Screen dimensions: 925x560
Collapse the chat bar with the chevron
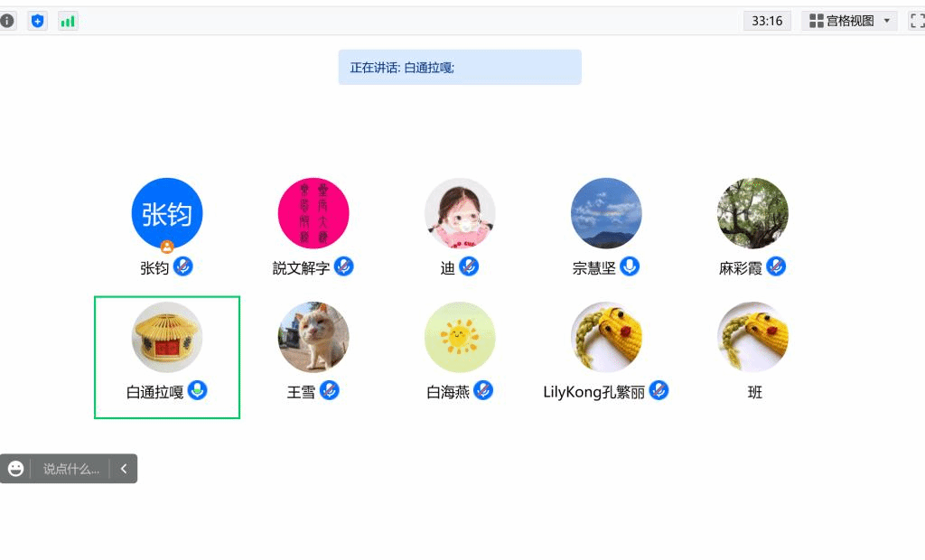click(x=124, y=469)
